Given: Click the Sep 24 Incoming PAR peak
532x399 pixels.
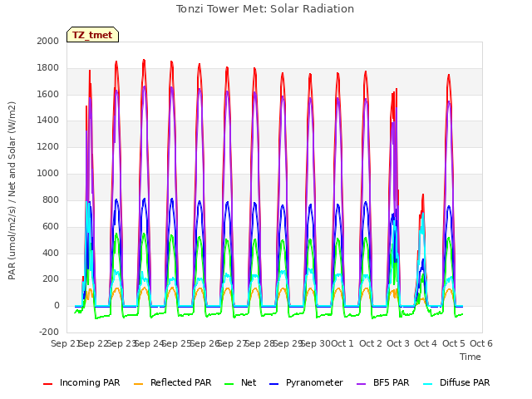Looking at the screenshot, I should [144, 61].
